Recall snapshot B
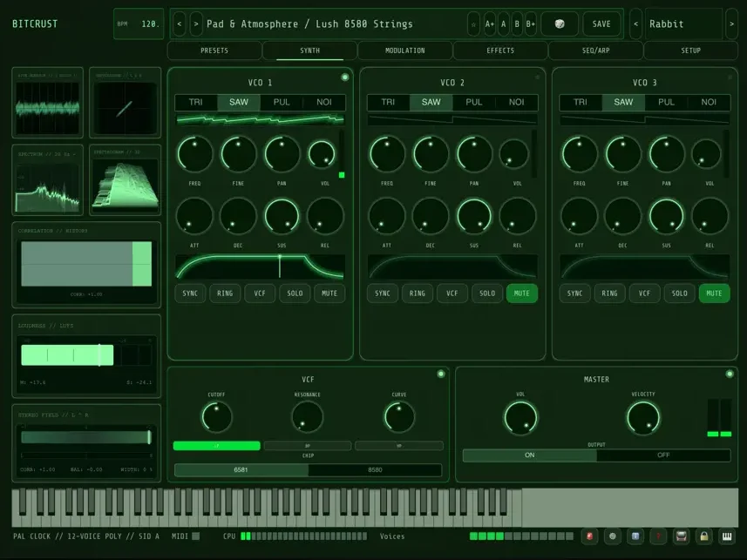The width and height of the screenshot is (747, 560). [517, 24]
